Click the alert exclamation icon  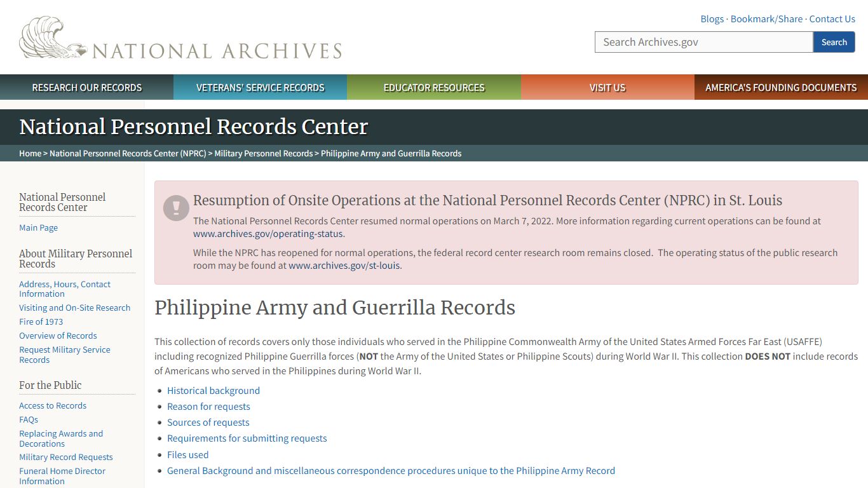click(176, 208)
